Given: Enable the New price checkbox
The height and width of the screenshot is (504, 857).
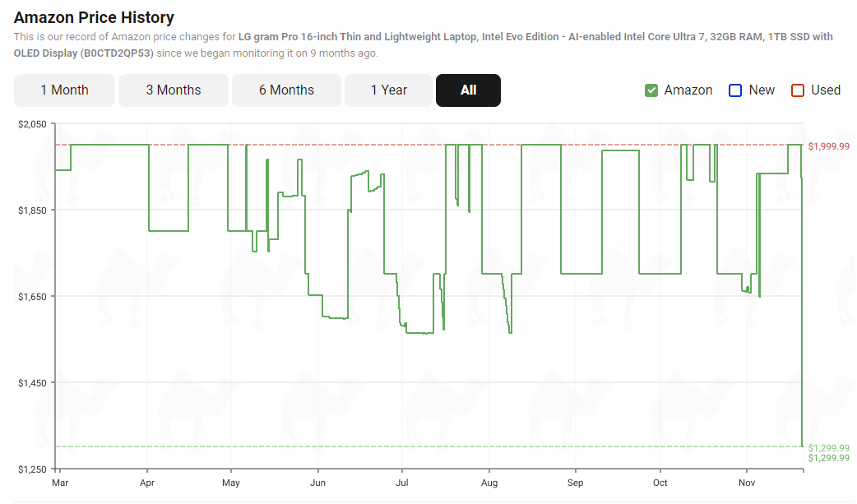Looking at the screenshot, I should point(735,90).
